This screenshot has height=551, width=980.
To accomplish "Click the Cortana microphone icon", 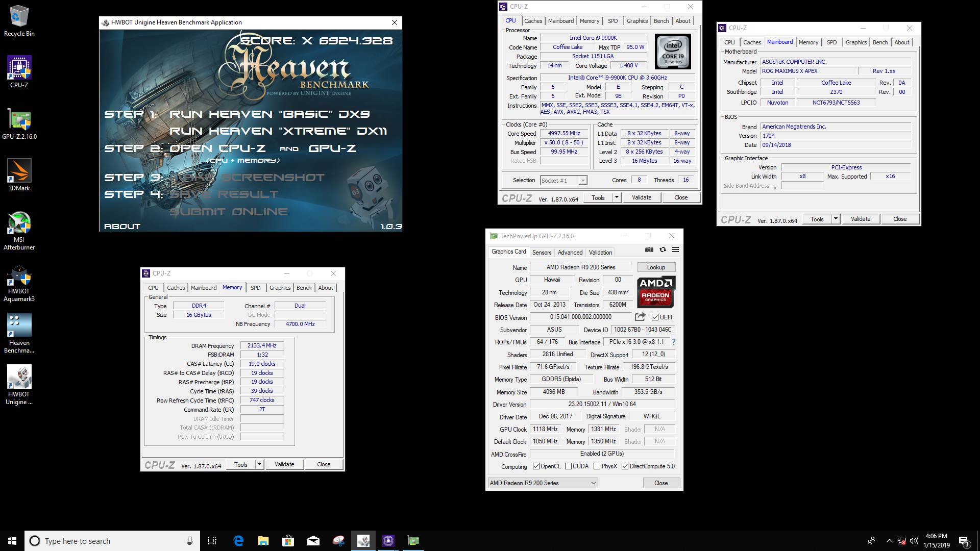I will pos(189,541).
